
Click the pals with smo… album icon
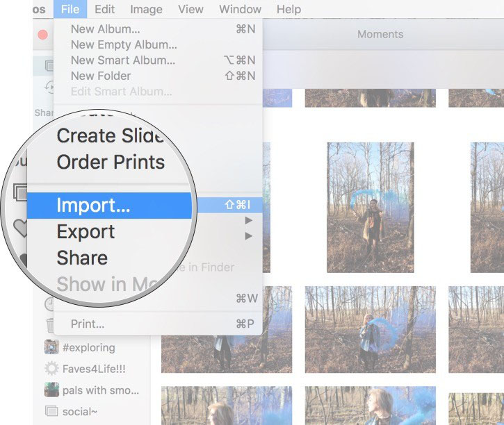(x=51, y=390)
